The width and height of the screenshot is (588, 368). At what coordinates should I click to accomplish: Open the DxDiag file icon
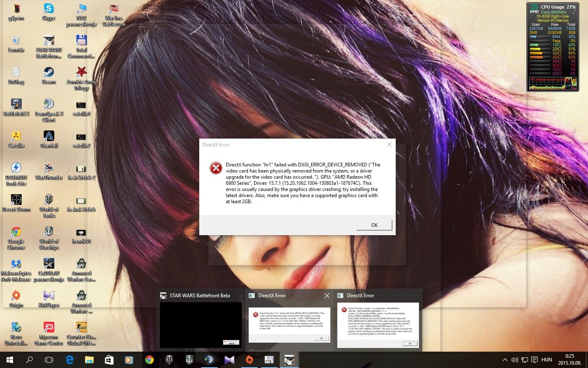point(16,76)
